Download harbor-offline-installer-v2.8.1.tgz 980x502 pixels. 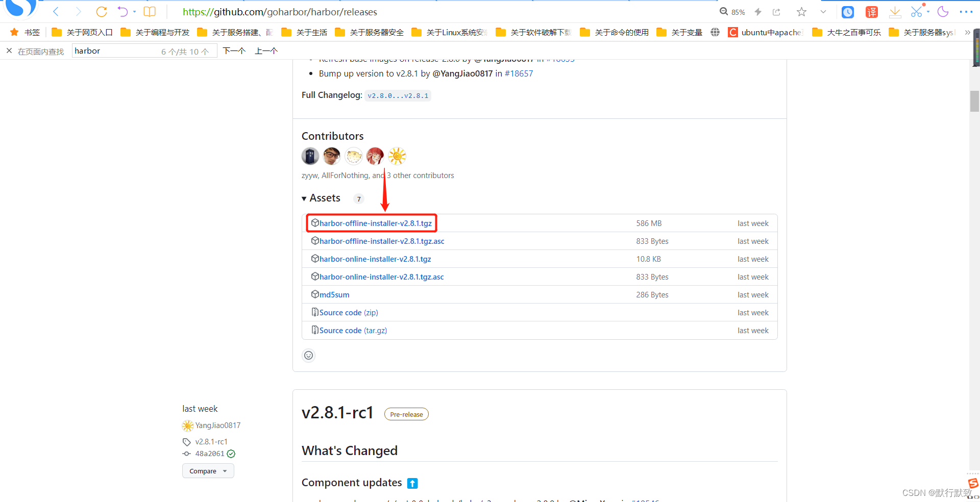pyautogui.click(x=376, y=223)
